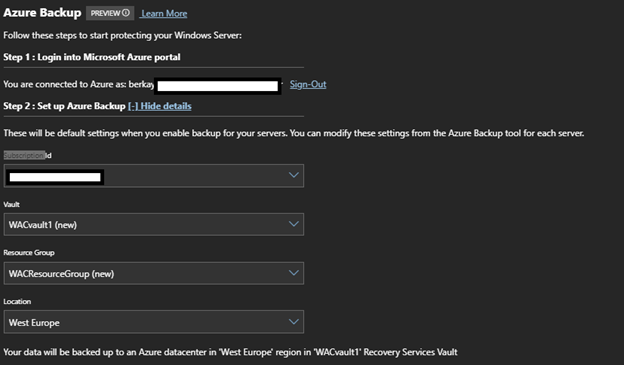Click the Location dropdown chevron arrow
The width and height of the screenshot is (624, 365).
pyautogui.click(x=294, y=322)
